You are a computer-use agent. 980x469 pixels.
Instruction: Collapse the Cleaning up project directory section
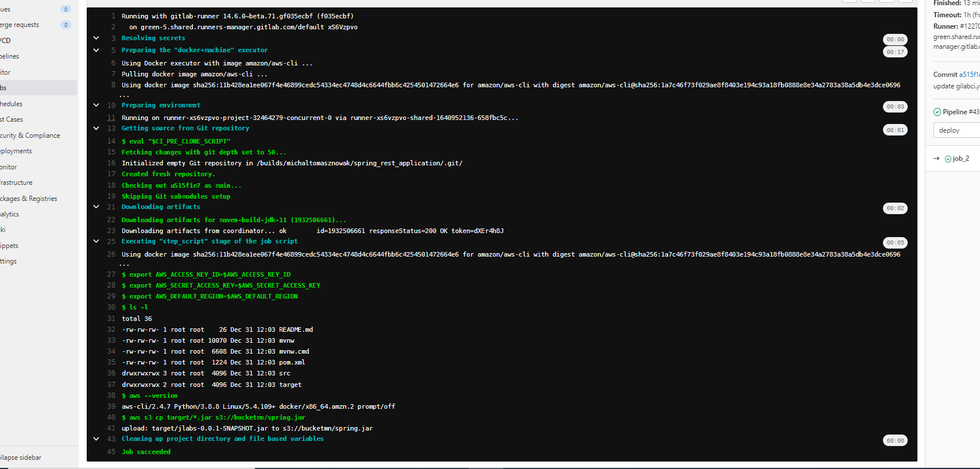tap(96, 439)
